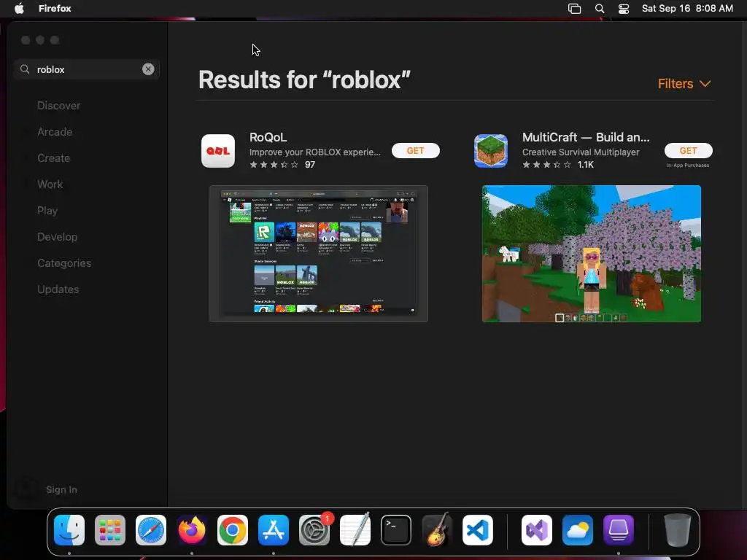Open the RoQoL app icon

[218, 151]
